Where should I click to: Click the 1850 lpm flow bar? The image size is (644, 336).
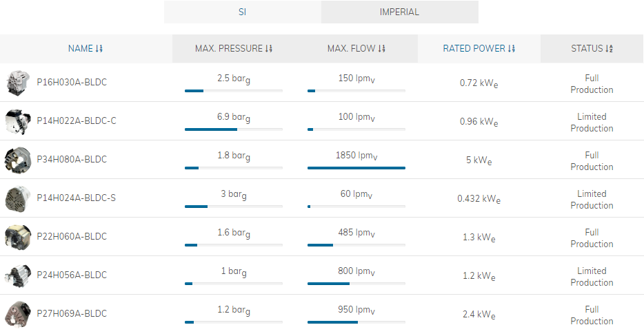pos(356,168)
